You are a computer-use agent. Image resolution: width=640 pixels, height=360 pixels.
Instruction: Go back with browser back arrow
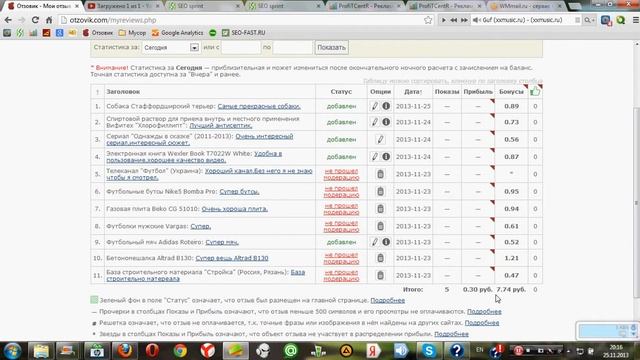pos(8,20)
